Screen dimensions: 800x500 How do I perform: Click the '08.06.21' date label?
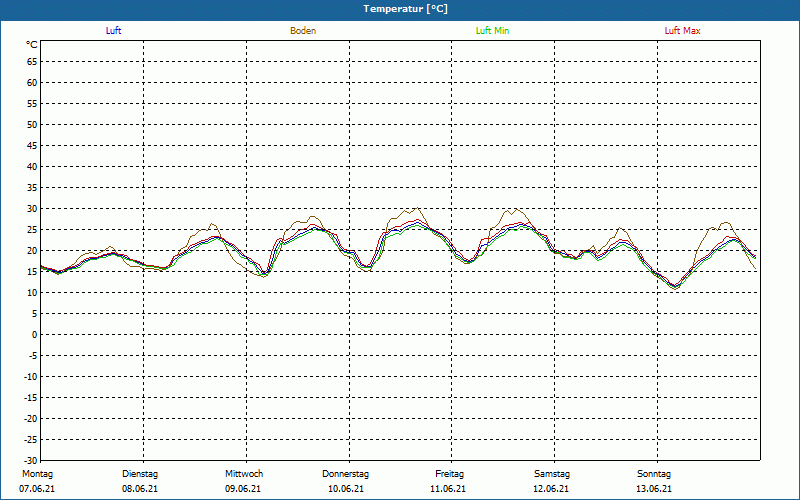pos(140,489)
